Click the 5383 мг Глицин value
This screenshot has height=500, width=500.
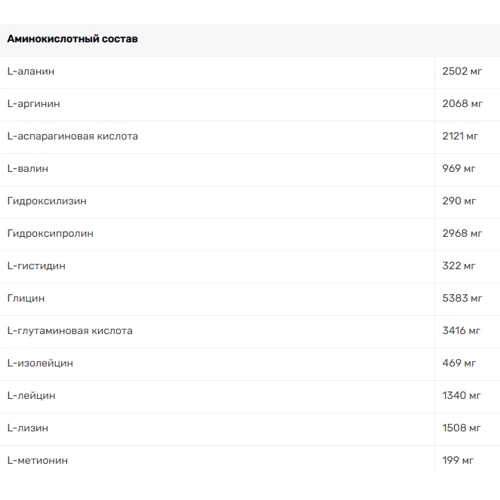pyautogui.click(x=462, y=298)
